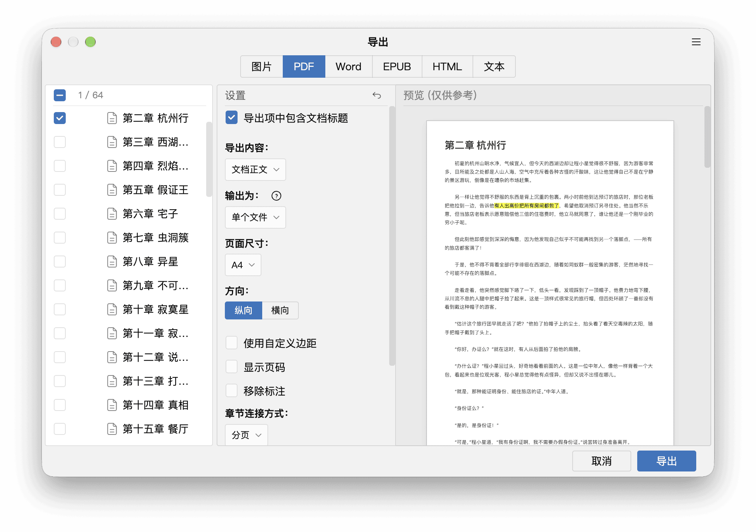Switch to the EPUB export tab
The width and height of the screenshot is (756, 532).
pyautogui.click(x=397, y=66)
